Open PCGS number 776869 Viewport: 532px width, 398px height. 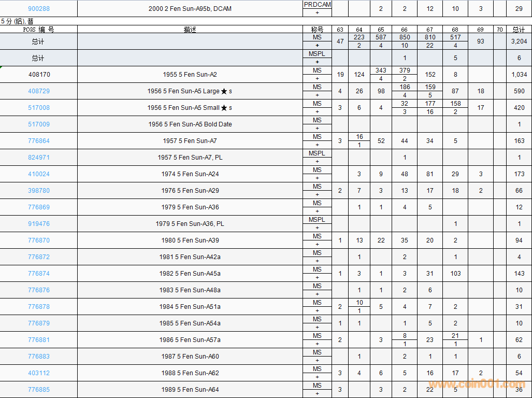point(39,207)
